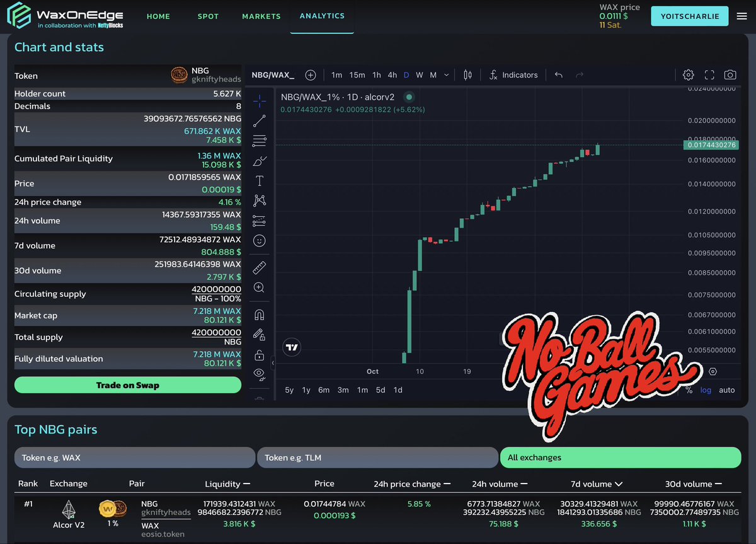Viewport: 756px width, 544px height.
Task: Select the D daily interval
Action: click(406, 75)
